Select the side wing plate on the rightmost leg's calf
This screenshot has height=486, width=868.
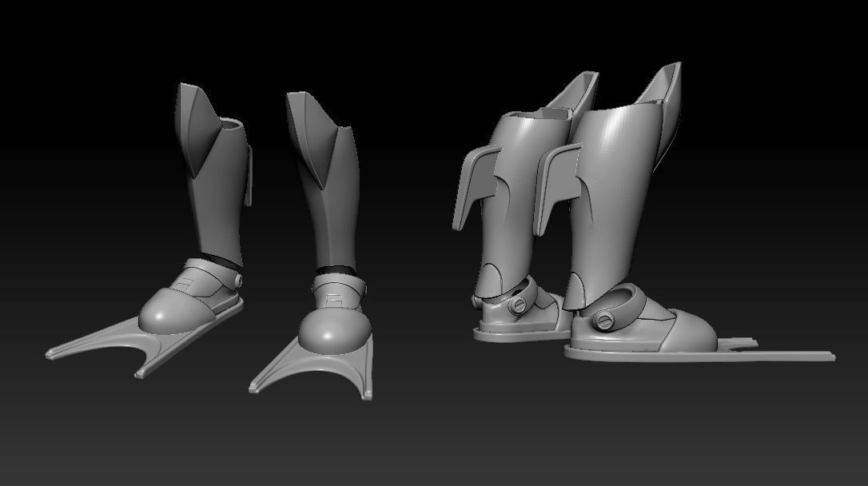(556, 188)
